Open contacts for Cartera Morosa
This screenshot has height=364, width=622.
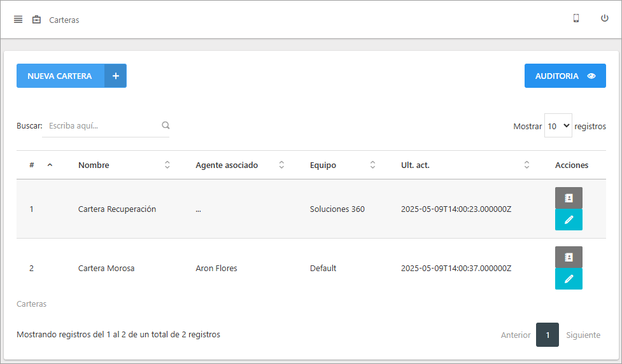pos(569,257)
